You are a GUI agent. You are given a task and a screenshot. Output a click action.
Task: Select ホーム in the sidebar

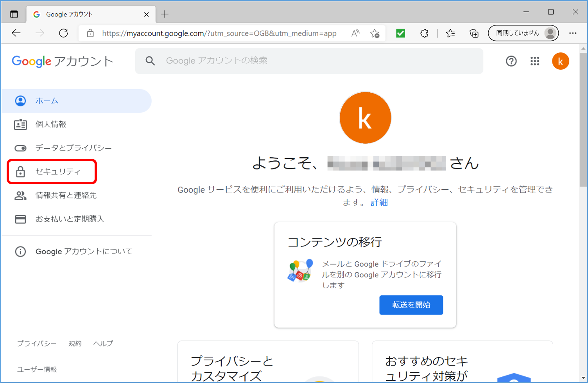76,101
